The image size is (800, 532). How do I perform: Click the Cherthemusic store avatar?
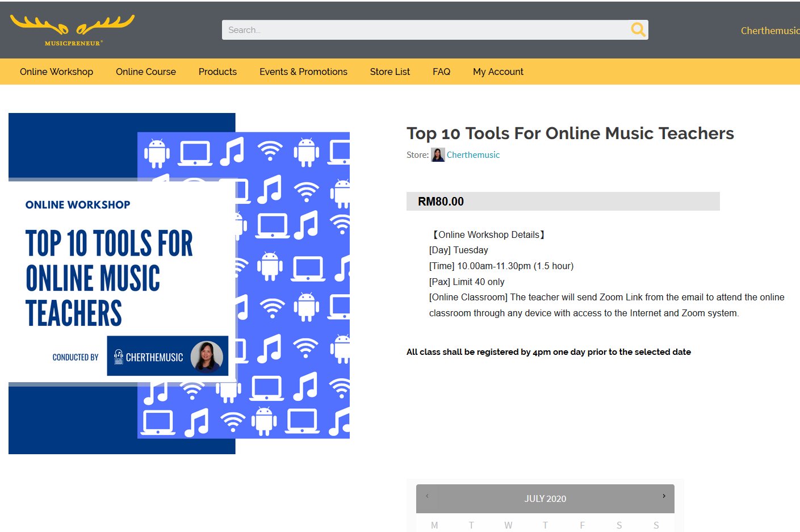[x=438, y=155]
